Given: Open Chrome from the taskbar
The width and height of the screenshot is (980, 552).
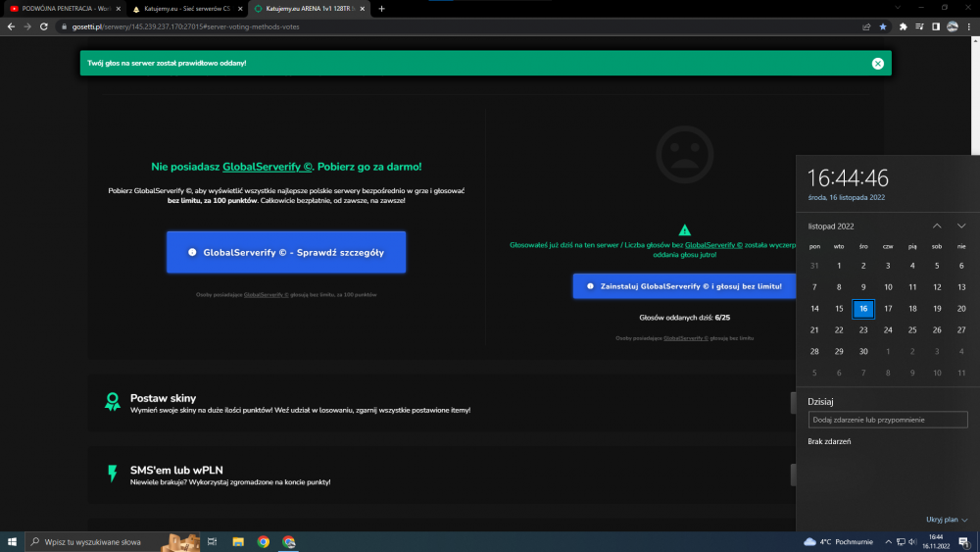Looking at the screenshot, I should click(263, 541).
